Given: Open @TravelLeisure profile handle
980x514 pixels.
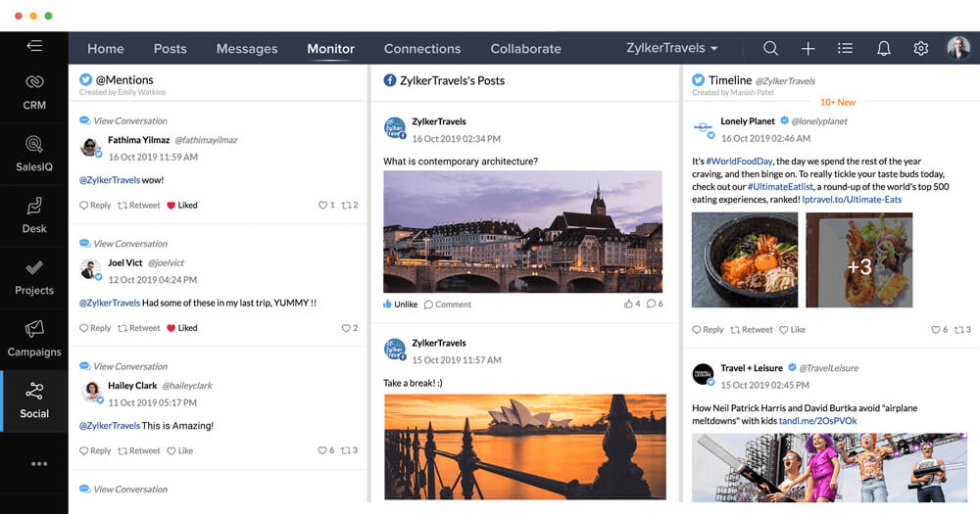Looking at the screenshot, I should (x=828, y=368).
